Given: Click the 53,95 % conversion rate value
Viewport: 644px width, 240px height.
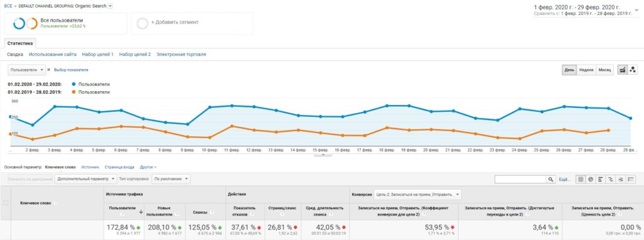Looking at the screenshot, I should coord(436,227).
